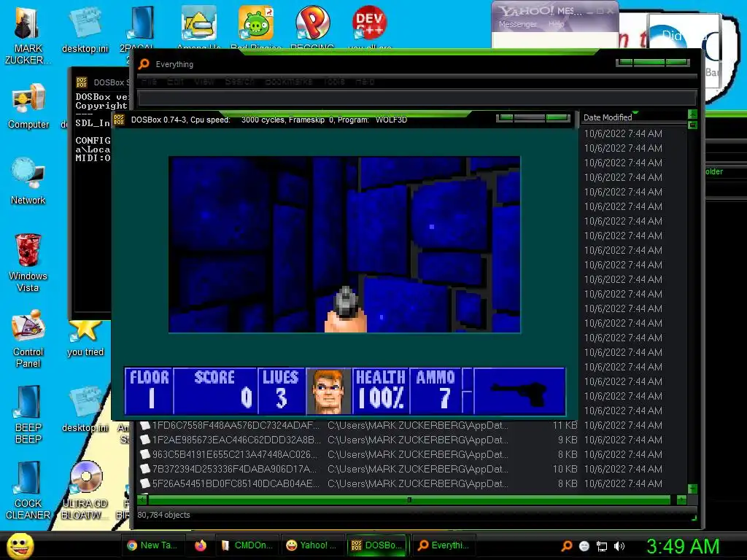Switch to the CMDOn... taskbar button

coord(247,545)
